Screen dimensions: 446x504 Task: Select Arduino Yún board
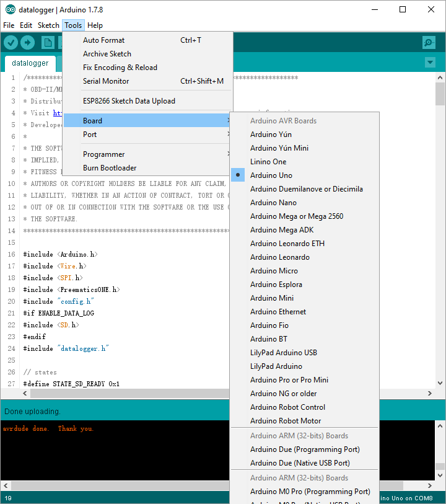305,135
